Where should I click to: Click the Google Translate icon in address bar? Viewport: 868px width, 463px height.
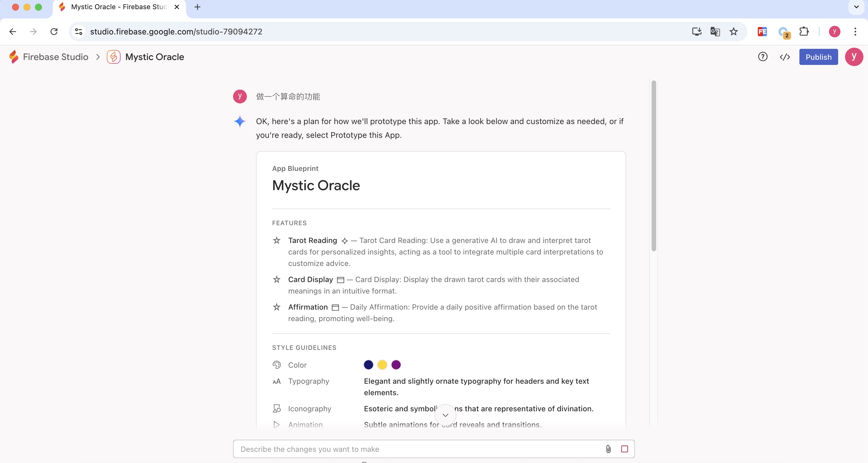pyautogui.click(x=715, y=31)
